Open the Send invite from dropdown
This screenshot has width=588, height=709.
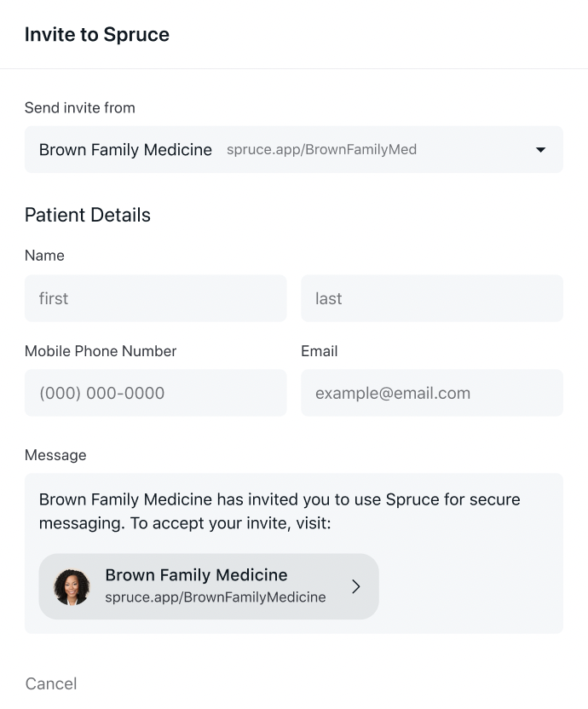coord(293,149)
